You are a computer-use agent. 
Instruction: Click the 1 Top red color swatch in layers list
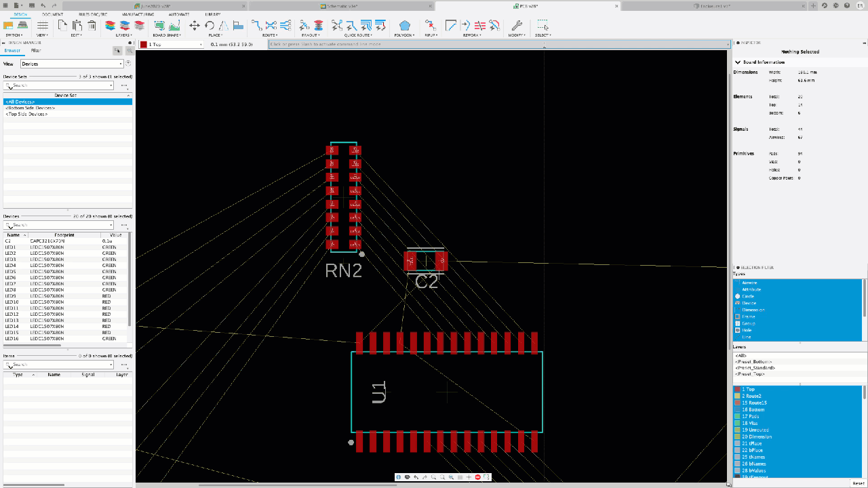click(737, 389)
